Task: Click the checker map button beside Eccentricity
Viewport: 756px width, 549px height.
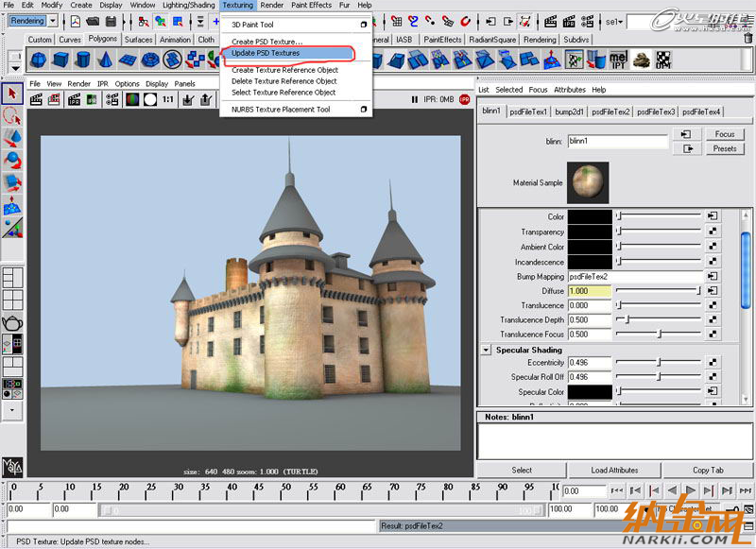Action: 713,362
